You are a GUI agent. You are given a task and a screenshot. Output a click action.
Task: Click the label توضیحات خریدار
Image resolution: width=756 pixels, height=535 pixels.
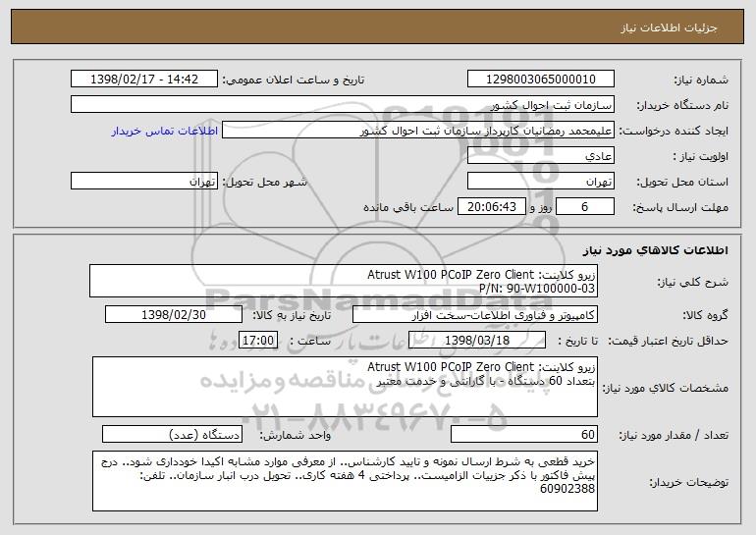point(689,482)
